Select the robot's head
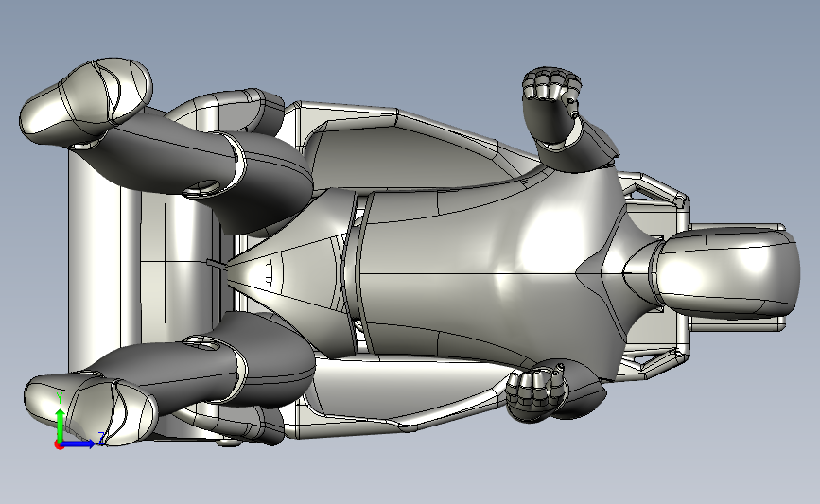 [x=728, y=273]
